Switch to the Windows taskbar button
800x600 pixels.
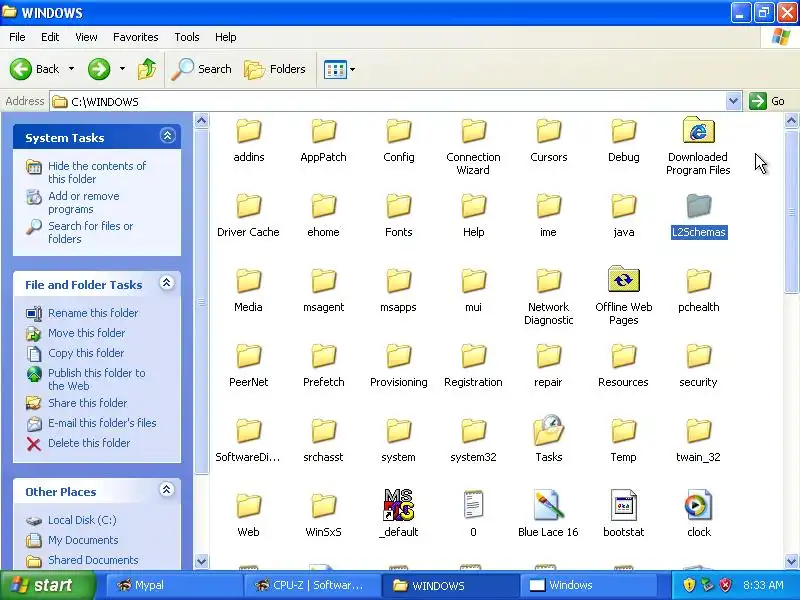click(587, 585)
